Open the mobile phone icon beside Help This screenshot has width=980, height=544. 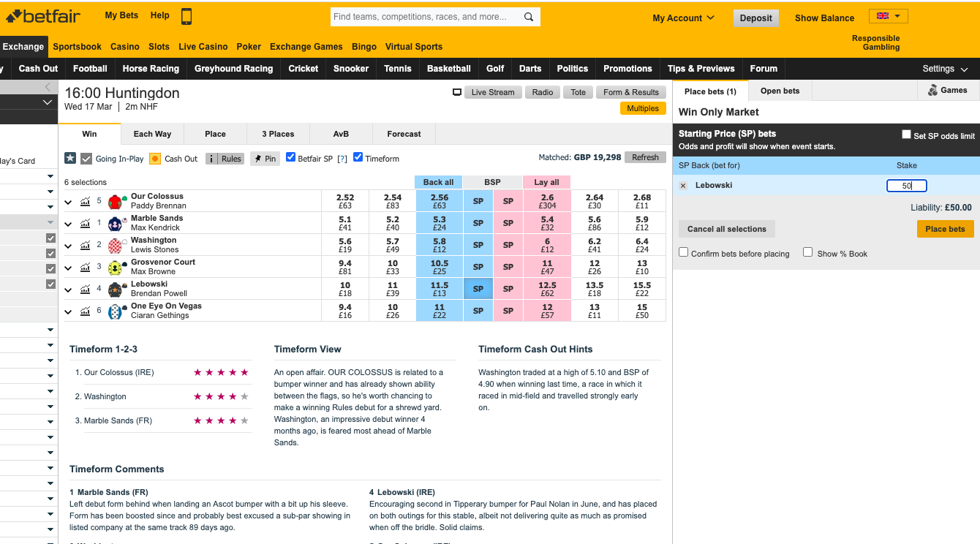point(186,16)
